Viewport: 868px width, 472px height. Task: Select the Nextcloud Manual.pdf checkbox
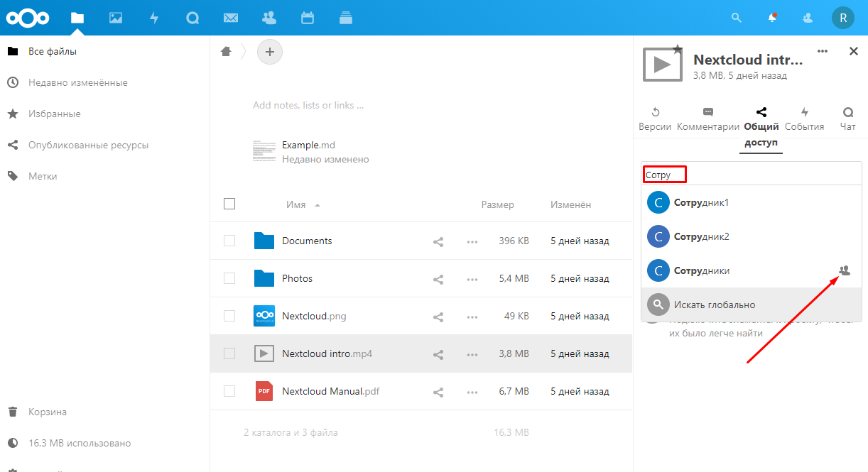coord(229,391)
